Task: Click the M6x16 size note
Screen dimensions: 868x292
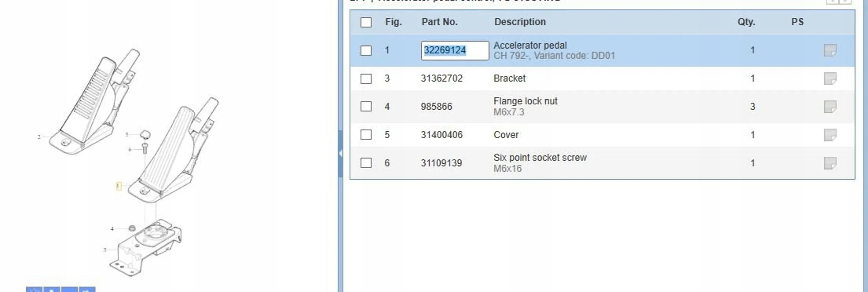Action: coord(508,169)
